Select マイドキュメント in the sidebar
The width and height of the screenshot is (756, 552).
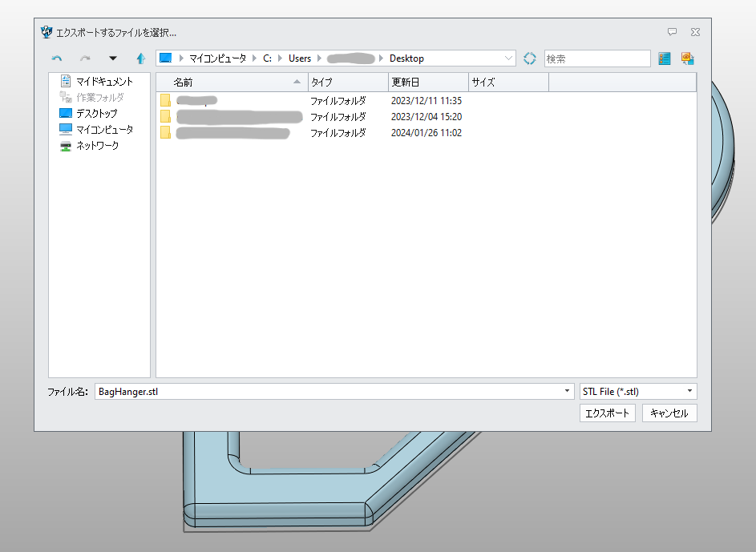click(103, 82)
